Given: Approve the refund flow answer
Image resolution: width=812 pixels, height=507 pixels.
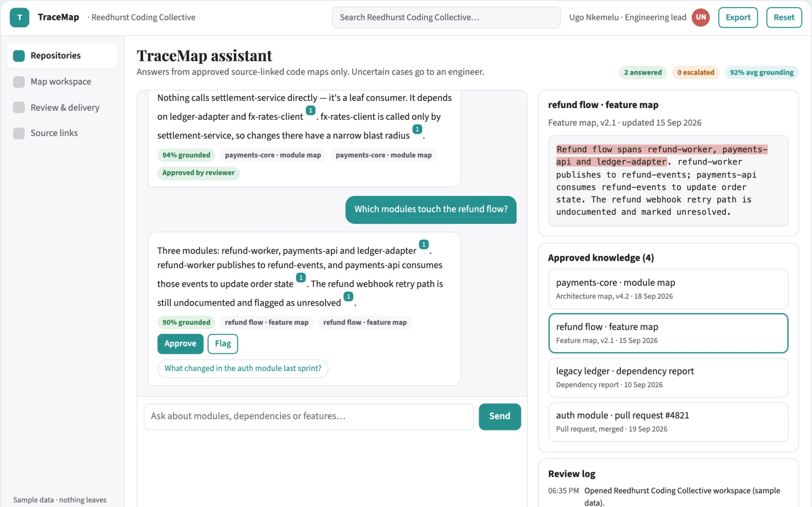Looking at the screenshot, I should [180, 344].
